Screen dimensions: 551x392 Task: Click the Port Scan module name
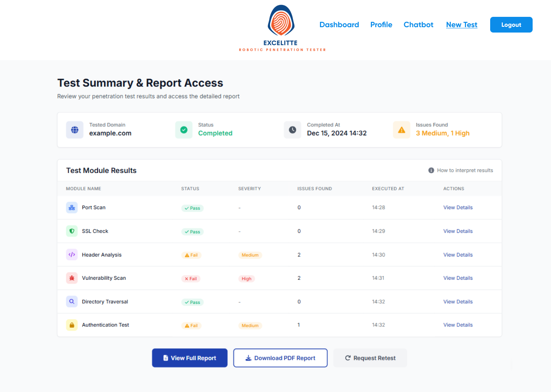pyautogui.click(x=94, y=207)
